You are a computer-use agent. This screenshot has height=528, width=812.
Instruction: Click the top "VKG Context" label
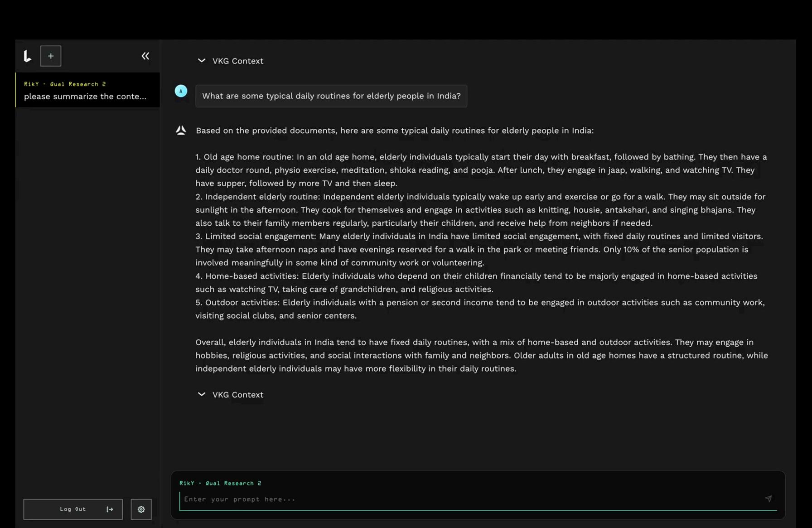(238, 61)
